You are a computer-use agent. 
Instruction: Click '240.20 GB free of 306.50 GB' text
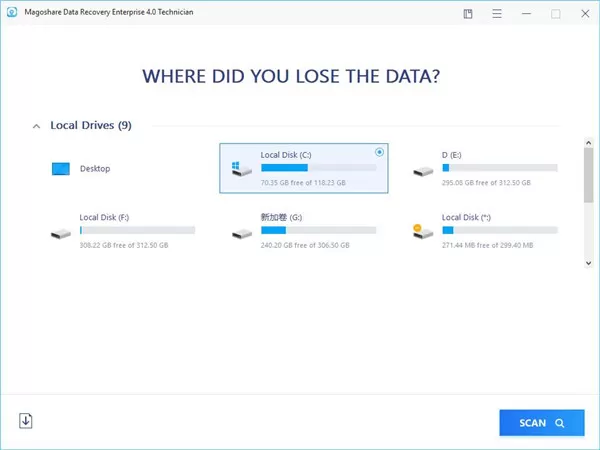(305, 245)
